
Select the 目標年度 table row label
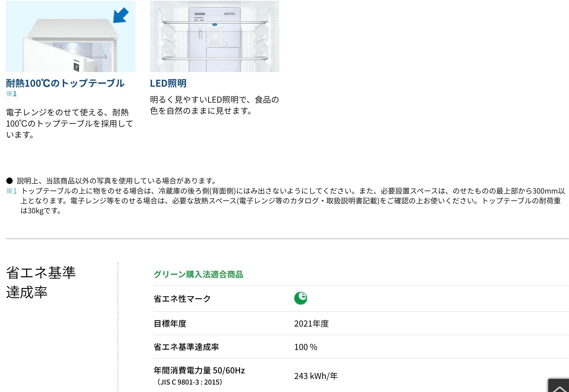pyautogui.click(x=170, y=323)
